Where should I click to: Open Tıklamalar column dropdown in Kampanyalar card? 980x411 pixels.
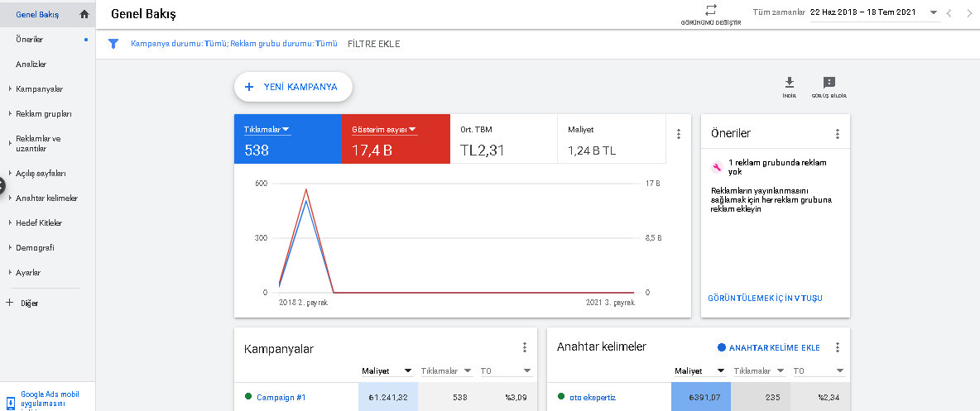pos(468,371)
